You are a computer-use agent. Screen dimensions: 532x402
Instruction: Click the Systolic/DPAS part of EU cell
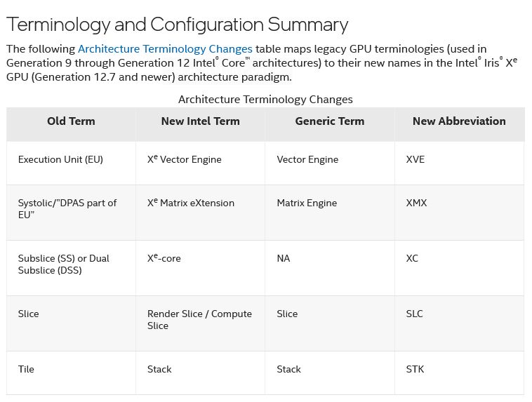click(x=67, y=209)
